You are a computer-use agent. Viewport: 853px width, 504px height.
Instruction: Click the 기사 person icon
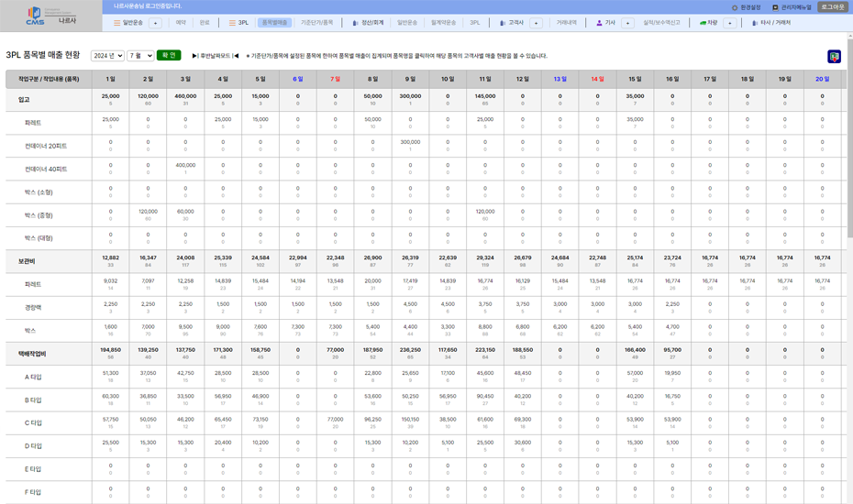(599, 23)
